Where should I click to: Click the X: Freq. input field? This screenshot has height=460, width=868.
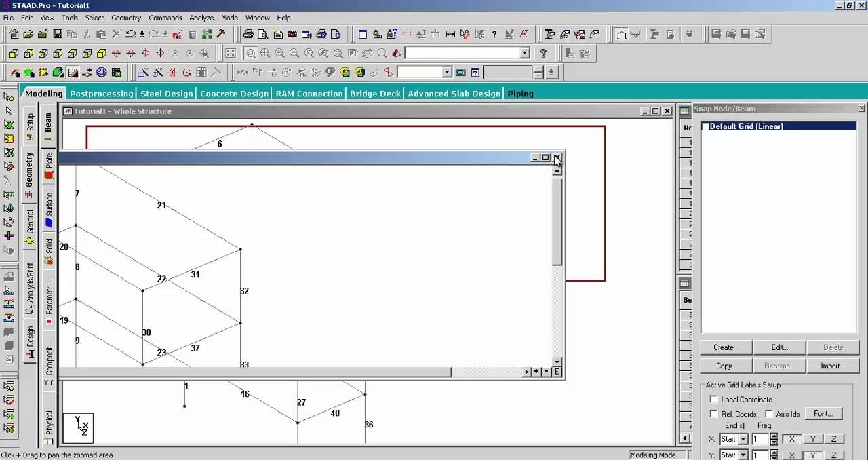761,439
